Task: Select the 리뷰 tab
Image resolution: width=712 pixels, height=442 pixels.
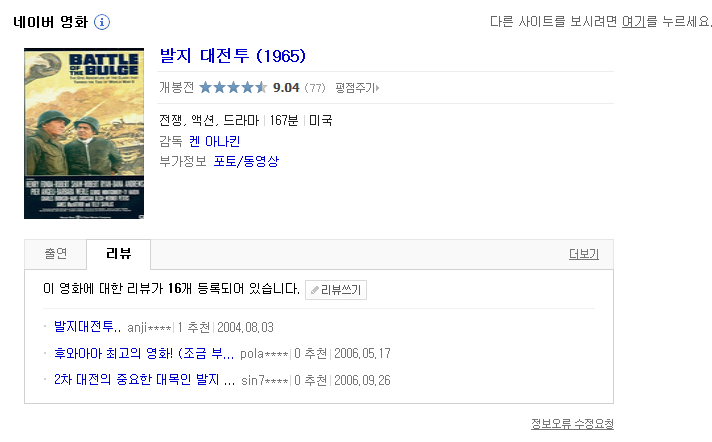Action: pyautogui.click(x=119, y=254)
